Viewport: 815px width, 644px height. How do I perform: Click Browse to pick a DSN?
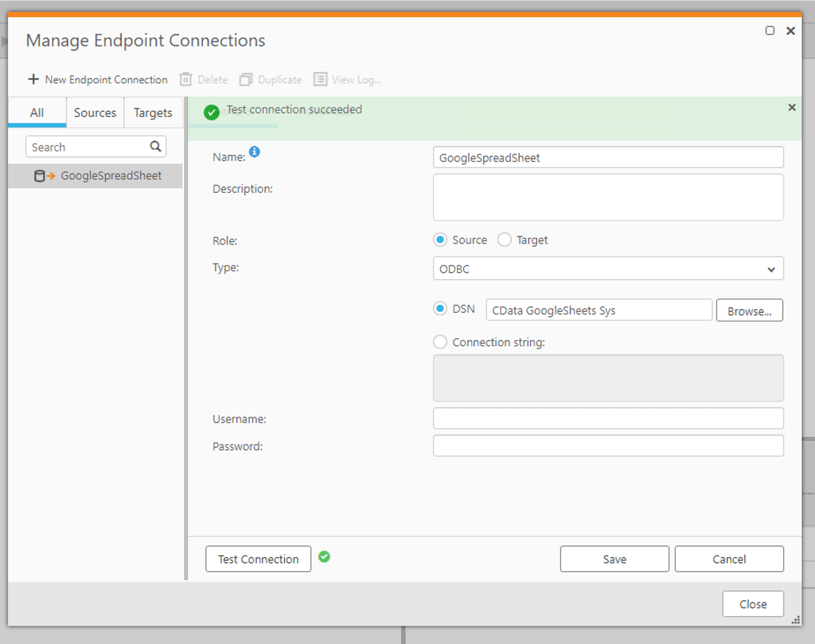pos(749,311)
